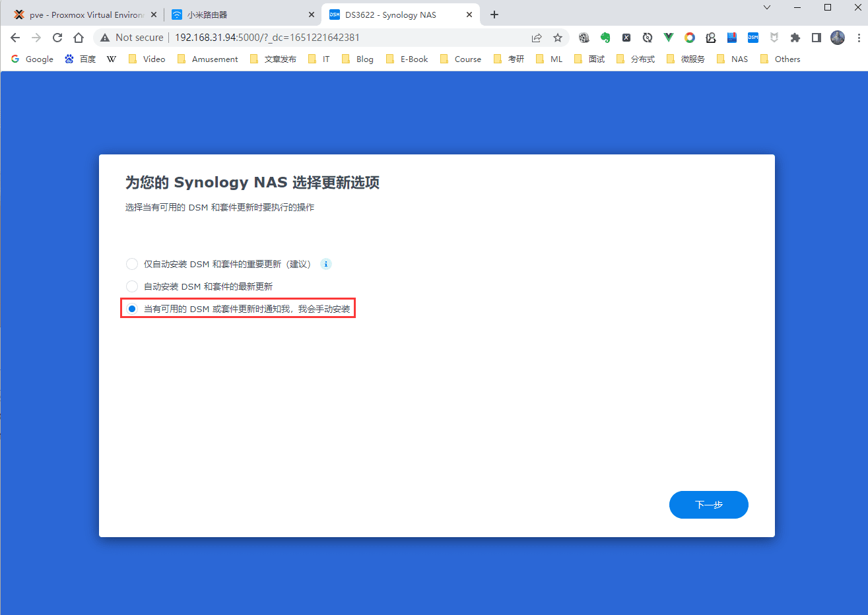The width and height of the screenshot is (868, 615).
Task: Open the circular sync arrows extension
Action: click(x=648, y=38)
